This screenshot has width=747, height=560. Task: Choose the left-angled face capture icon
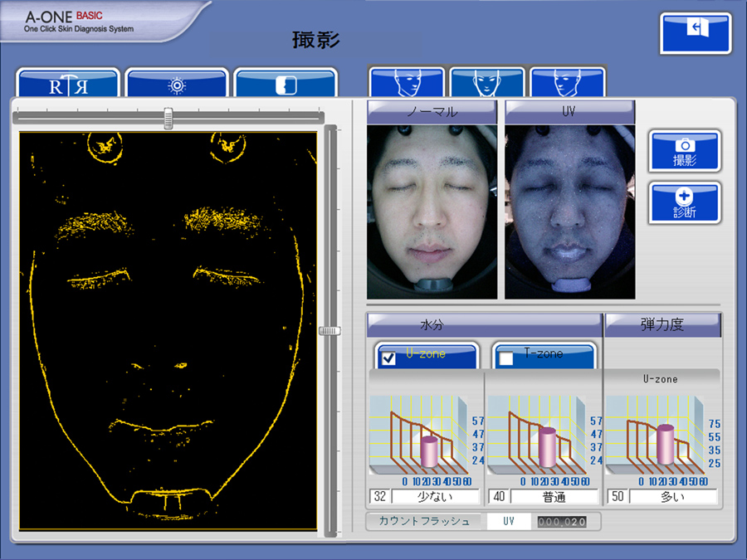click(x=408, y=83)
